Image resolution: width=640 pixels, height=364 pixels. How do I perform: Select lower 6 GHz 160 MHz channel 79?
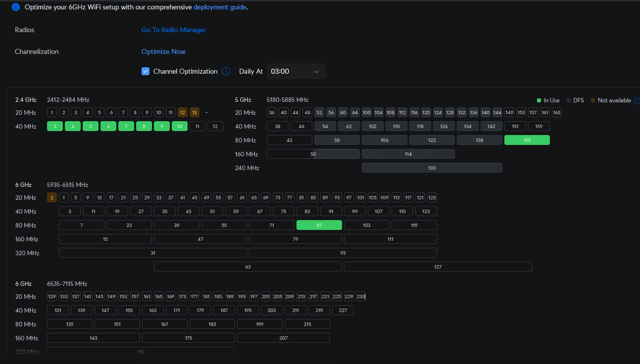tap(295, 239)
